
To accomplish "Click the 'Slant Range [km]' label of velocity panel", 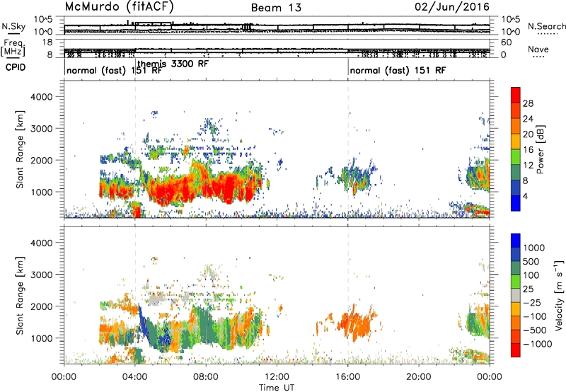I will point(20,295).
